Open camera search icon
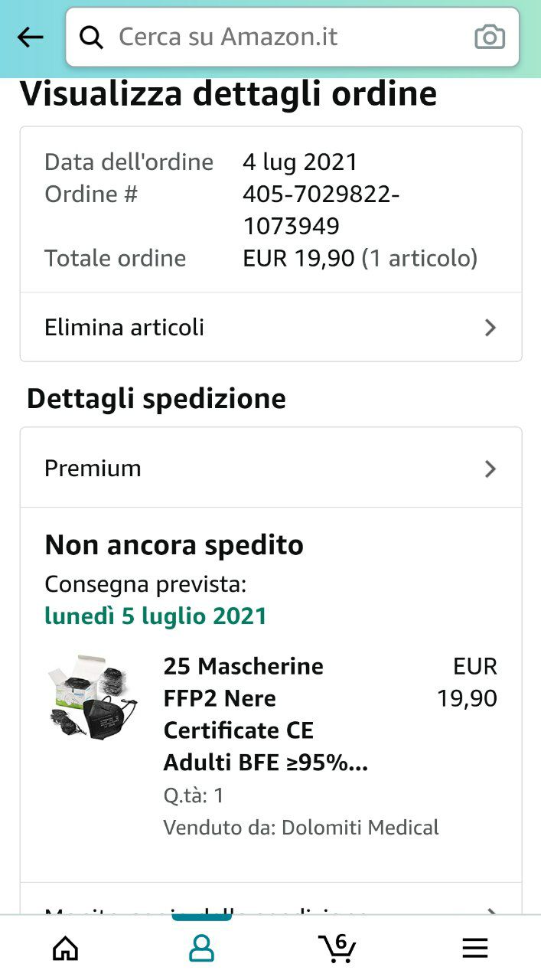This screenshot has width=541, height=980. coord(490,37)
